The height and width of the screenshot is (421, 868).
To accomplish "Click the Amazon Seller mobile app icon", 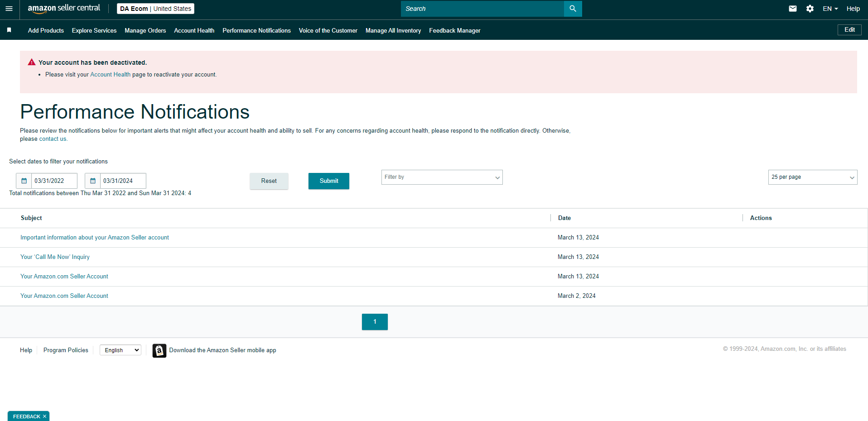I will [159, 350].
